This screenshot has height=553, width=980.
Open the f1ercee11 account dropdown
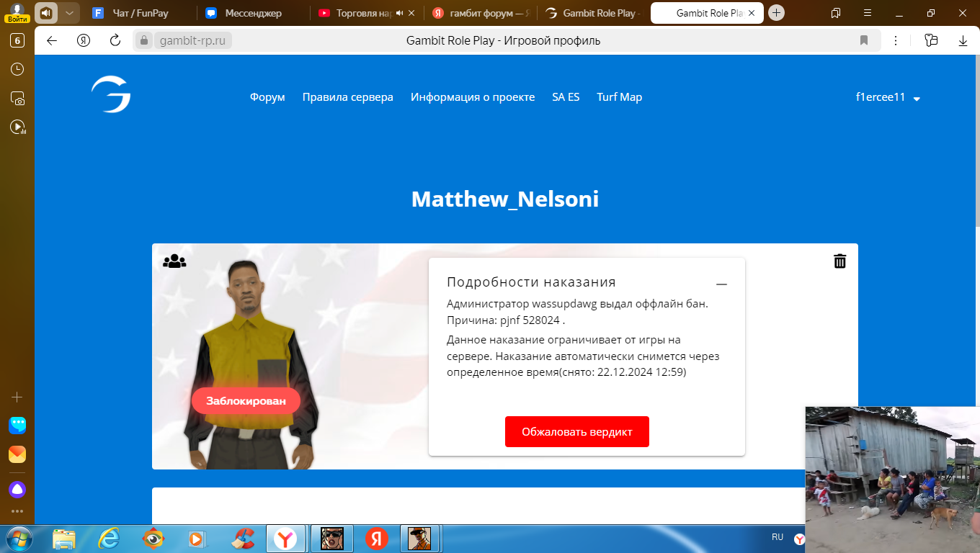[x=888, y=98]
